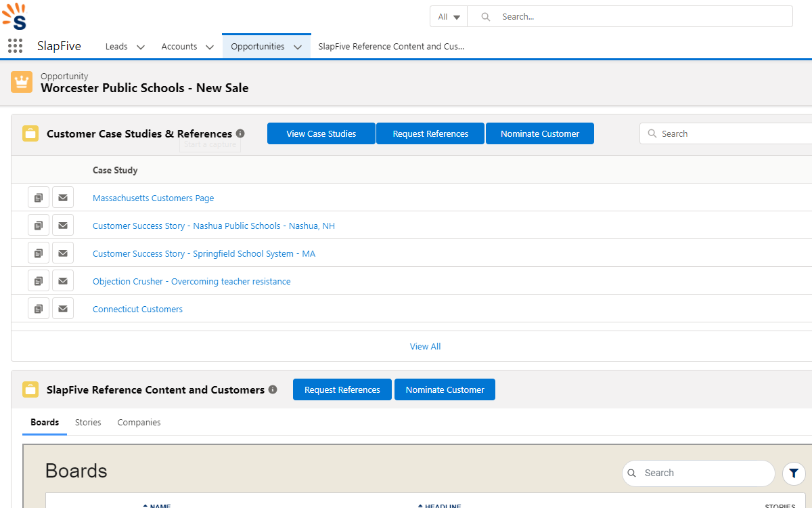The image size is (812, 508).
Task: Open the Boards filter funnel icon
Action: [x=794, y=473]
